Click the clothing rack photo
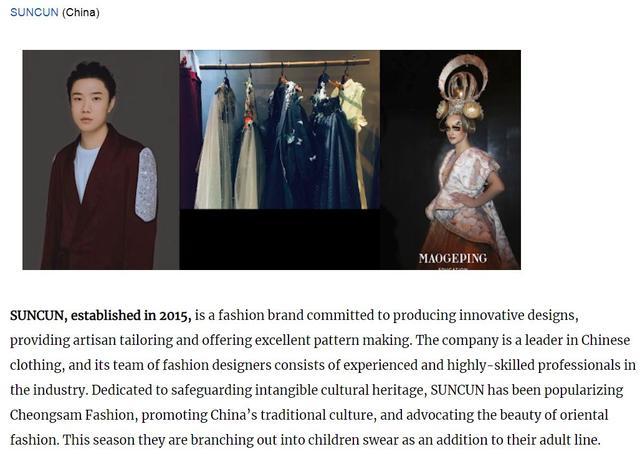This screenshot has height=454, width=640. click(x=280, y=129)
